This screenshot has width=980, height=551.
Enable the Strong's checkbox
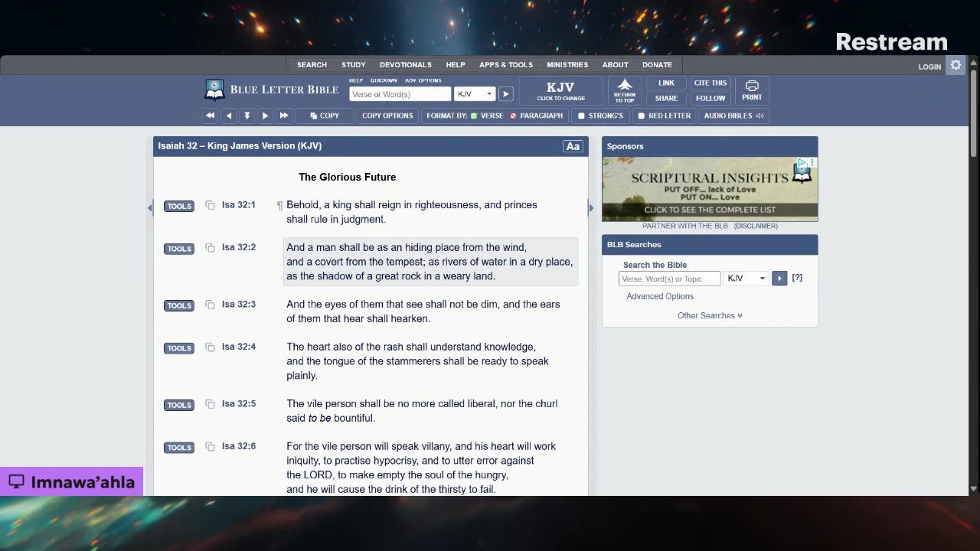[x=581, y=116]
